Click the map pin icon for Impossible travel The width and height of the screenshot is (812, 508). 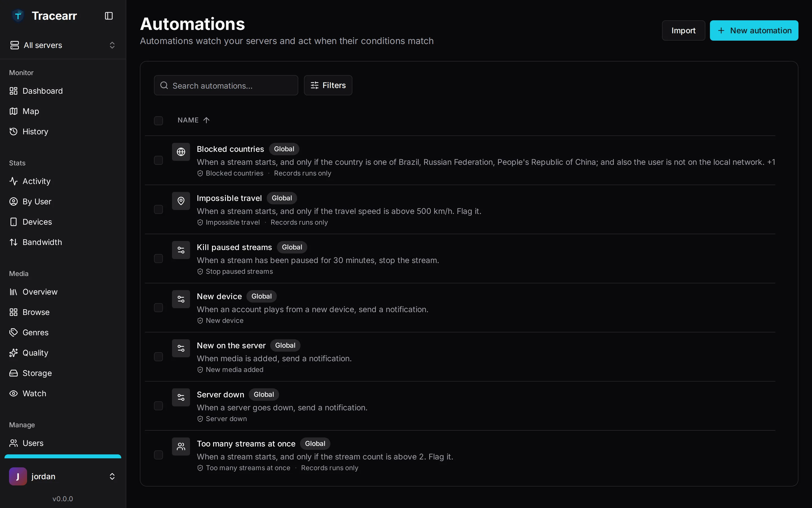(x=181, y=201)
